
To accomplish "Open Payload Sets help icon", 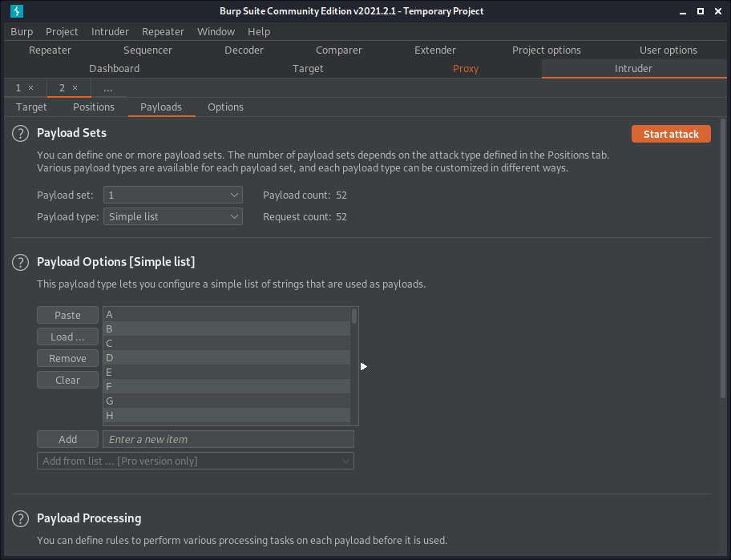I will click(21, 133).
